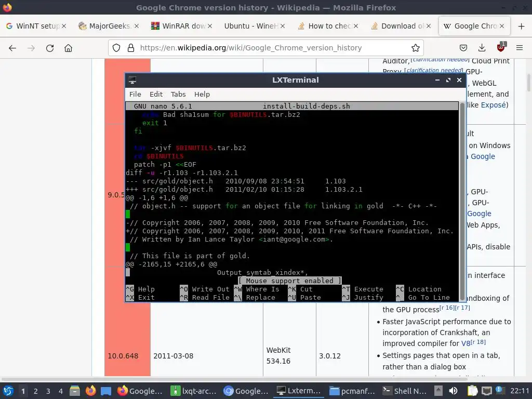The width and height of the screenshot is (532, 399).
Task: Bookmark this page with the star
Action: [x=415, y=48]
